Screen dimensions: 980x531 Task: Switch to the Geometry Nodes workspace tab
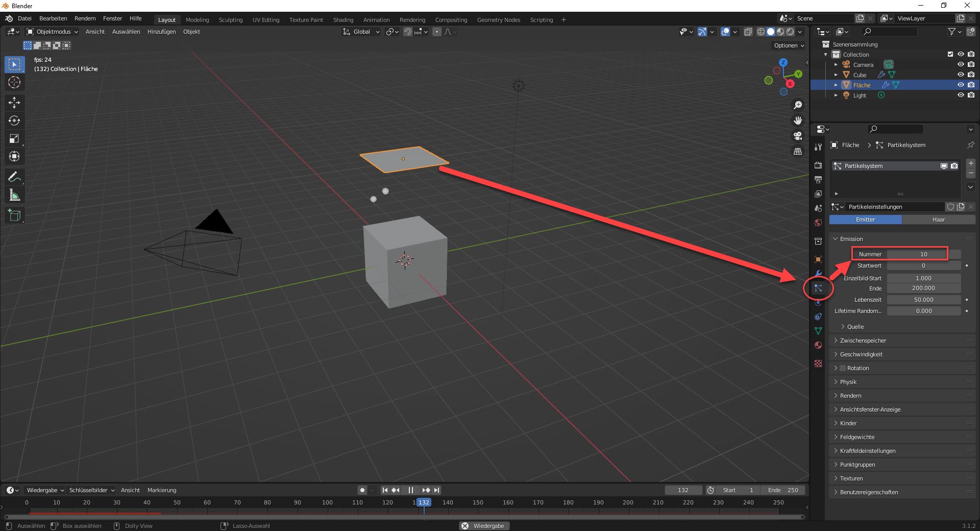click(x=499, y=20)
